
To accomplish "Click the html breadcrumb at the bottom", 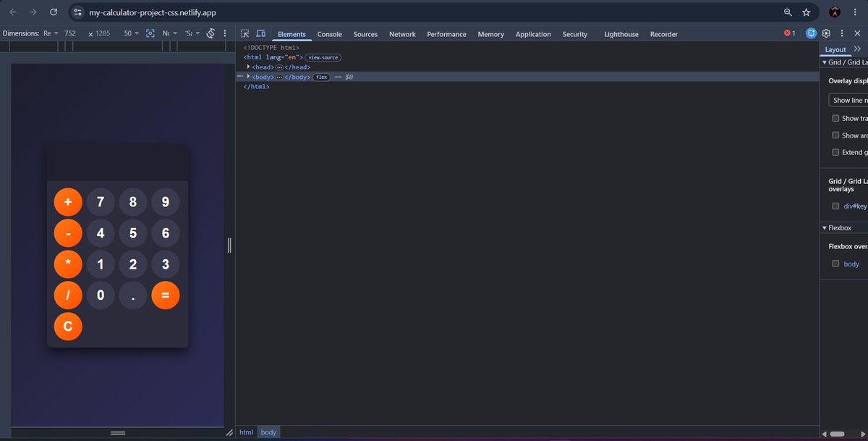I will point(246,432).
